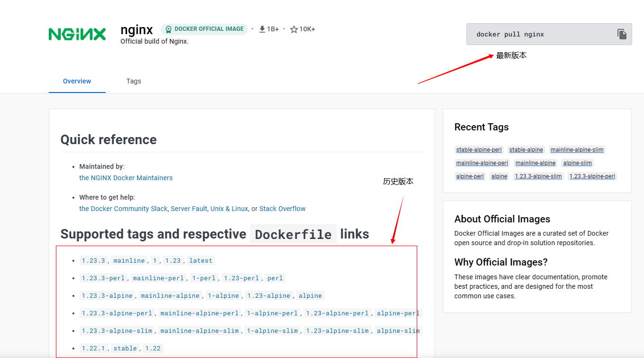Open the 1.23-perl tag link

click(x=241, y=278)
